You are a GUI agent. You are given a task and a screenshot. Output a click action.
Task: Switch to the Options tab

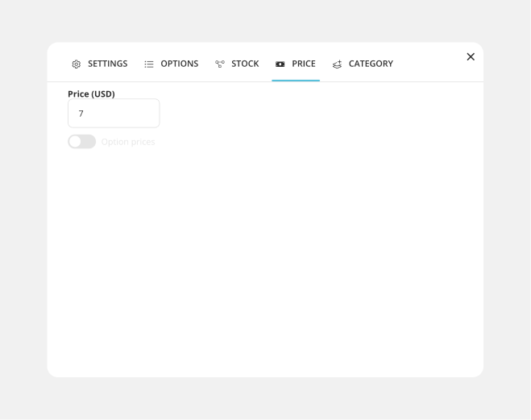179,64
